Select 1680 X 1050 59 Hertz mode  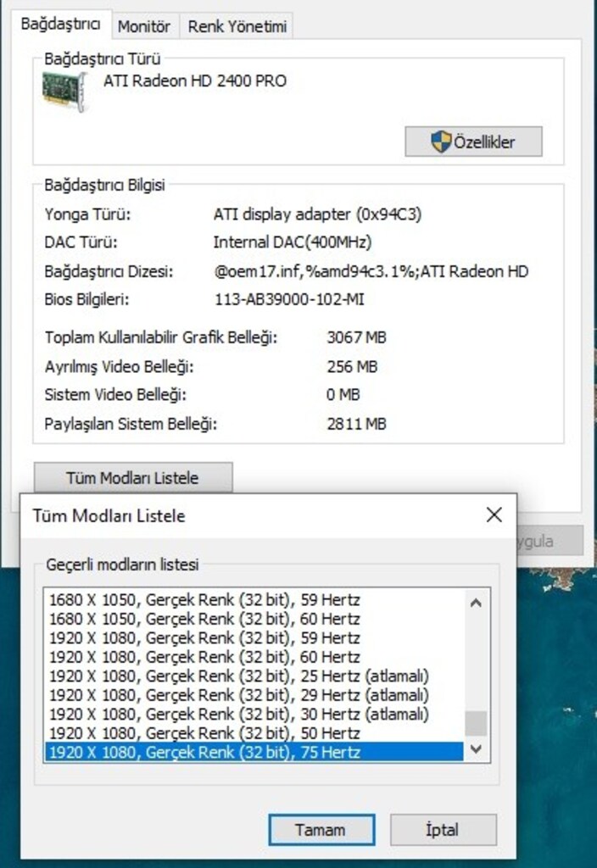click(254, 600)
